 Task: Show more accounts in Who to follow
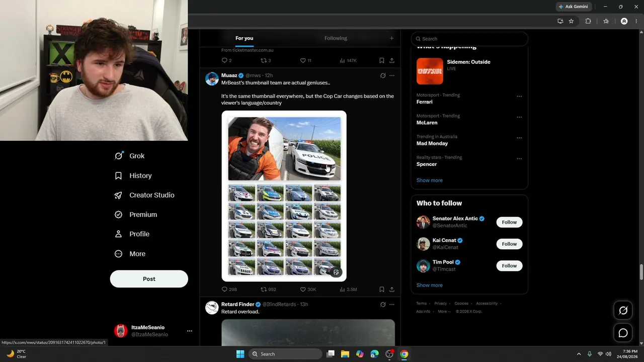coord(430,285)
